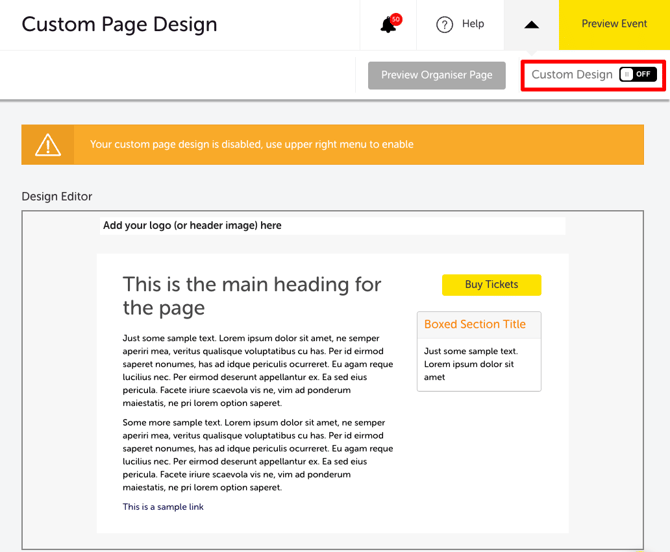This screenshot has width=670, height=552.
Task: Toggle the Custom Design switch on
Action: (x=638, y=75)
